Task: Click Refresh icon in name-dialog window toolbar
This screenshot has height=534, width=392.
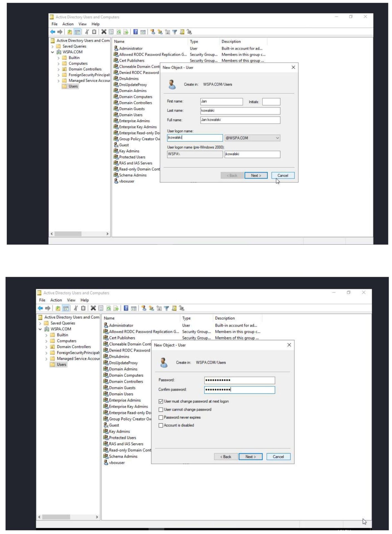Action: coord(119,32)
